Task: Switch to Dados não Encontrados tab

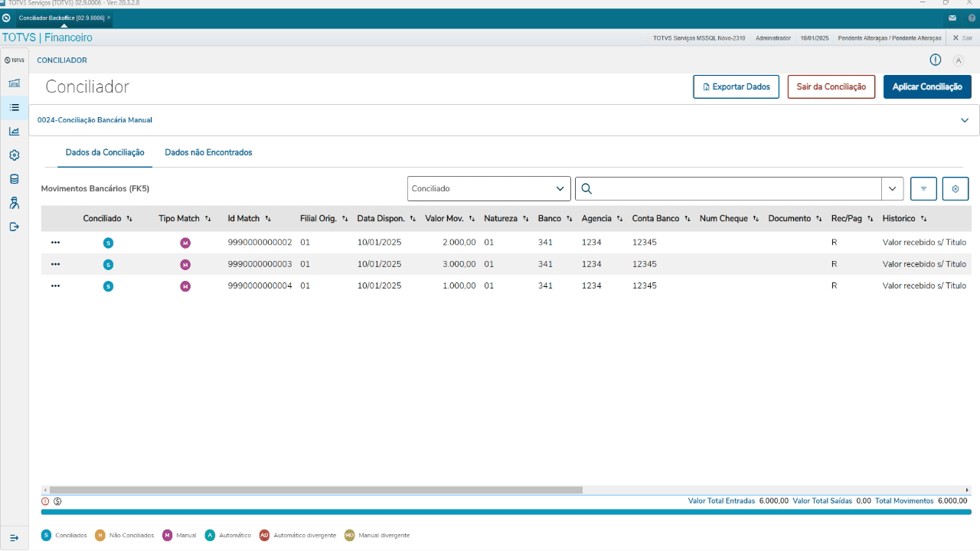Action: coord(208,152)
